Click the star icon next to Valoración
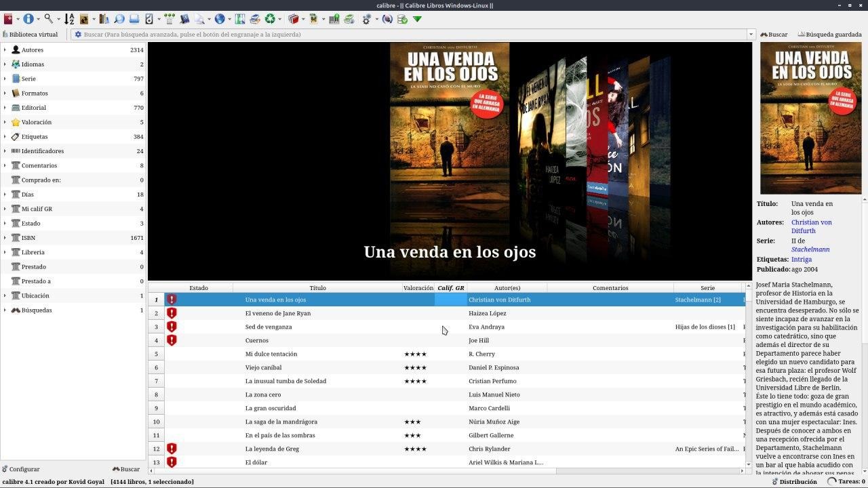 (16, 122)
